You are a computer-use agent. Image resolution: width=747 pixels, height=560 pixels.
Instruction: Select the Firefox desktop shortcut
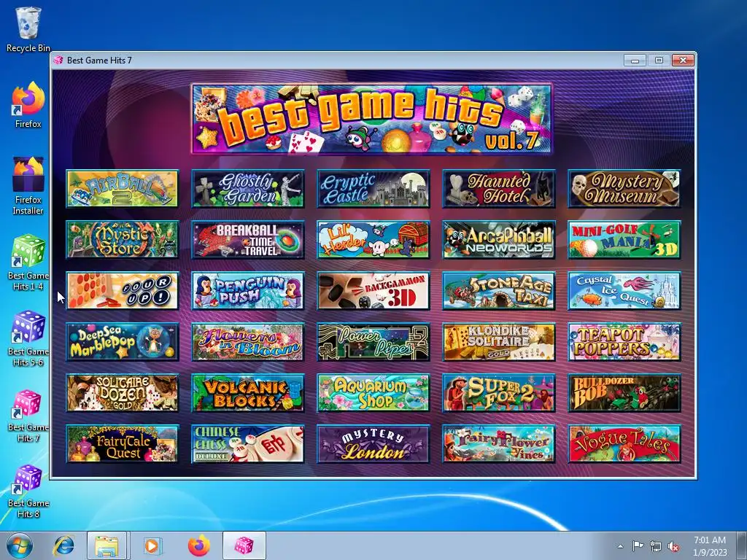click(28, 105)
